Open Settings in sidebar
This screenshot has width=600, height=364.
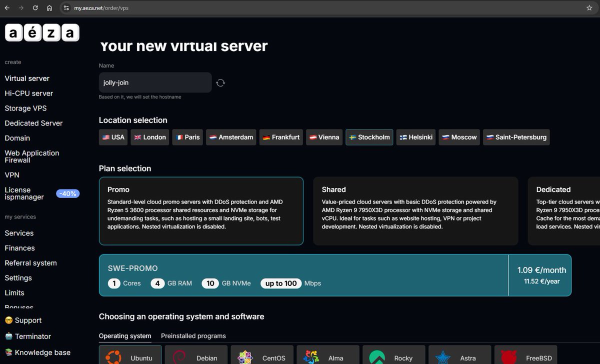tap(18, 278)
